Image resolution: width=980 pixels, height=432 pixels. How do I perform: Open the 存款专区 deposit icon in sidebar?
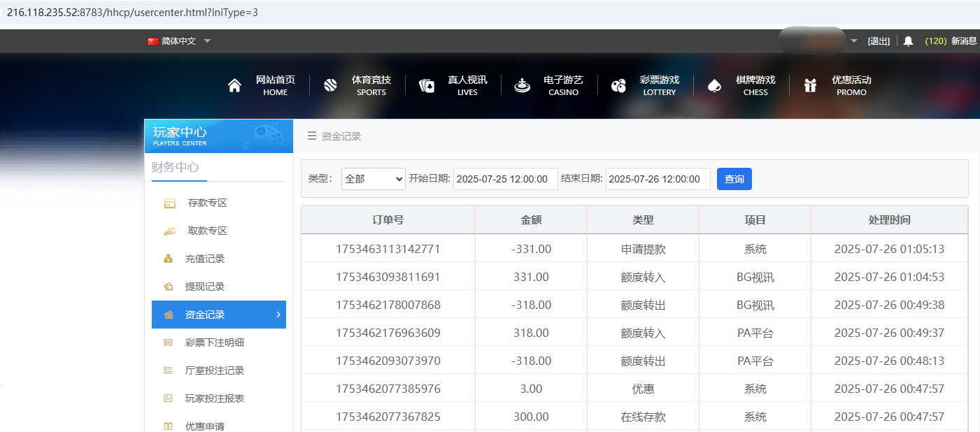[168, 202]
